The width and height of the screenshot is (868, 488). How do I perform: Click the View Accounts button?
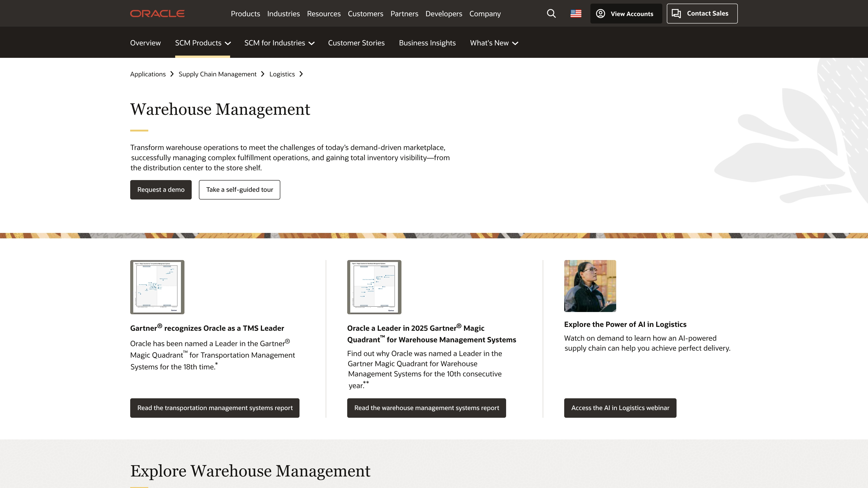626,14
